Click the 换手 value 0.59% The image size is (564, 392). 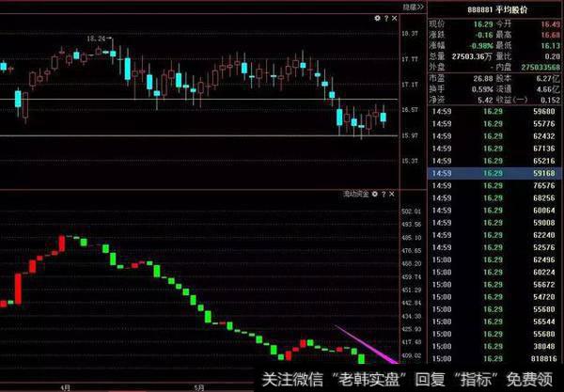pyautogui.click(x=482, y=88)
